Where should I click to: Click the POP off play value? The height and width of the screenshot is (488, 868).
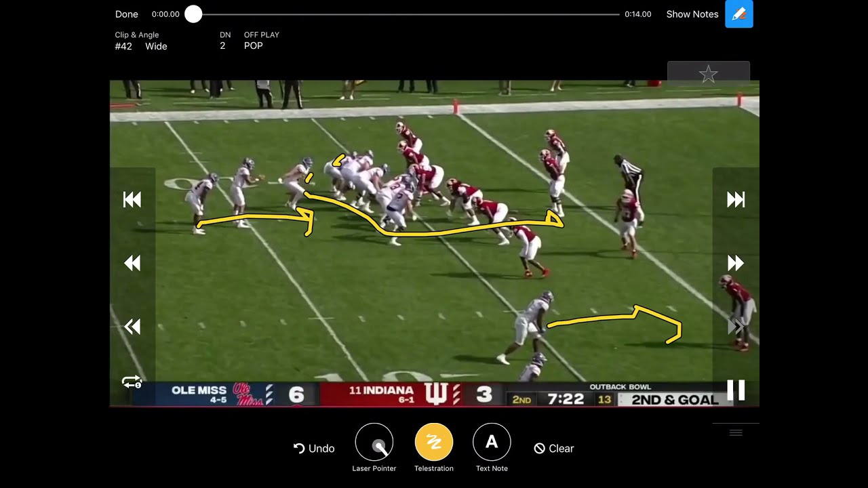tap(254, 45)
